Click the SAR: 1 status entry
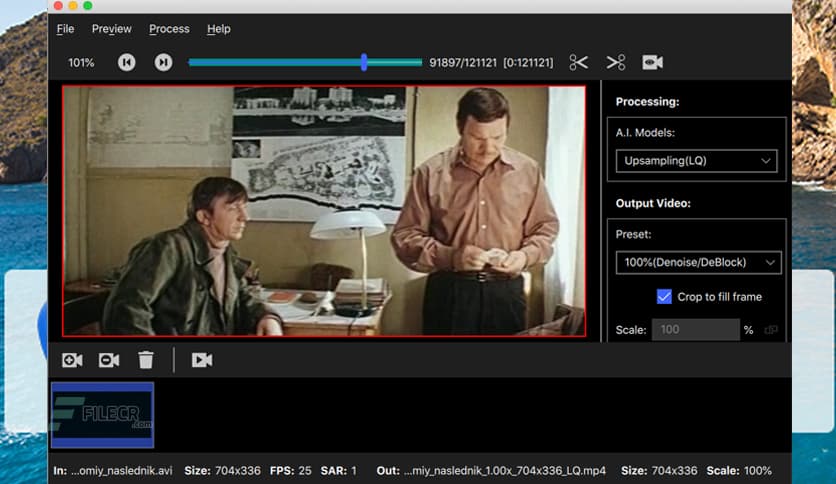Image resolution: width=836 pixels, height=484 pixels. [x=339, y=471]
